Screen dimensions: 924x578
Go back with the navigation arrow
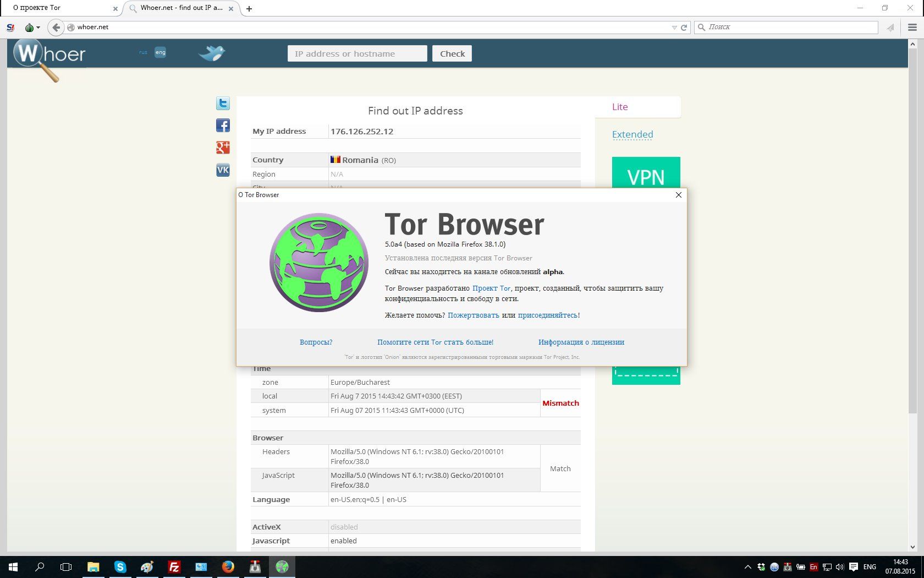click(56, 27)
